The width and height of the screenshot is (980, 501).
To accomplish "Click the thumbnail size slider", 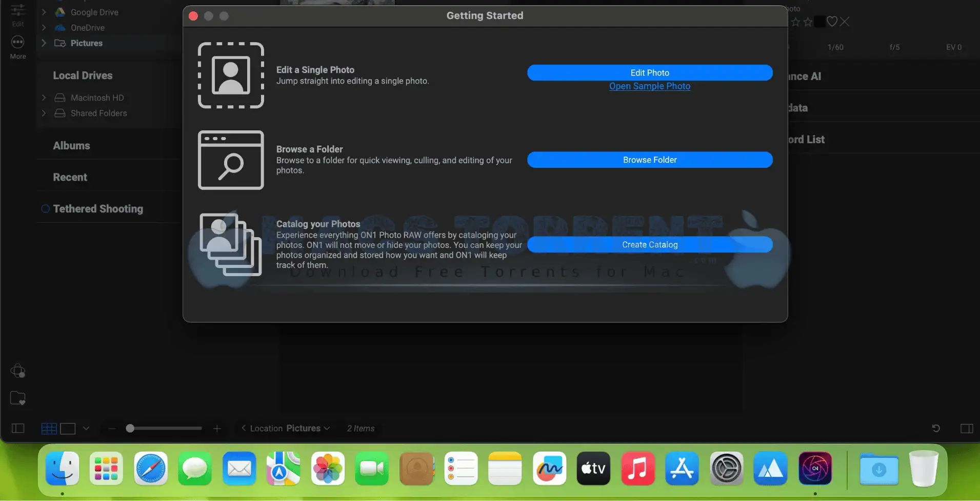I will pyautogui.click(x=164, y=428).
